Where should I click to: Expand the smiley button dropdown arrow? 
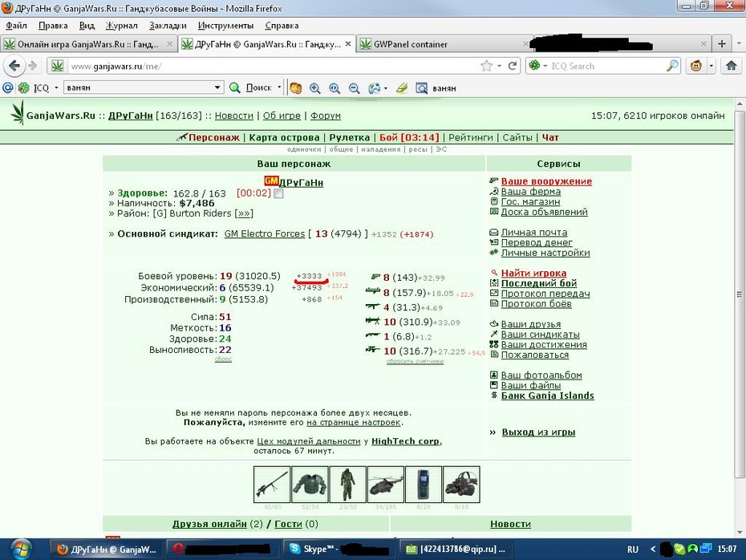coord(712,66)
